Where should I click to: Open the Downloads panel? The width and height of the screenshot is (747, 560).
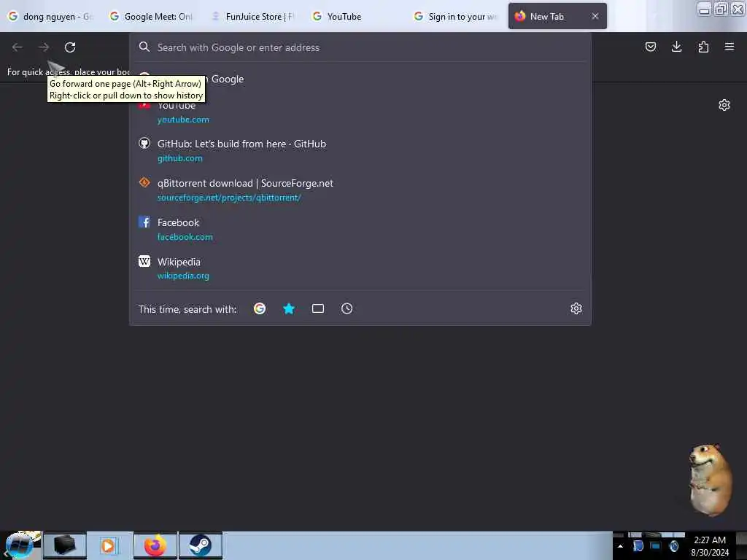coord(676,47)
